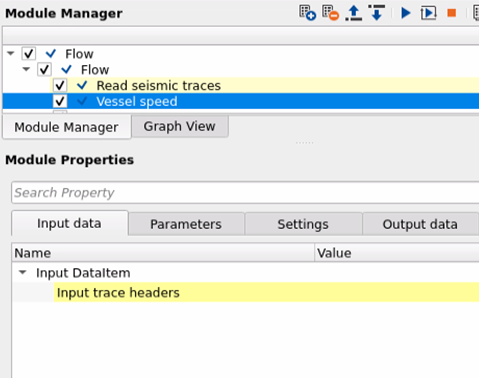Image resolution: width=479 pixels, height=378 pixels.
Task: Collapse the top-level Flow tree node
Action: (x=11, y=53)
